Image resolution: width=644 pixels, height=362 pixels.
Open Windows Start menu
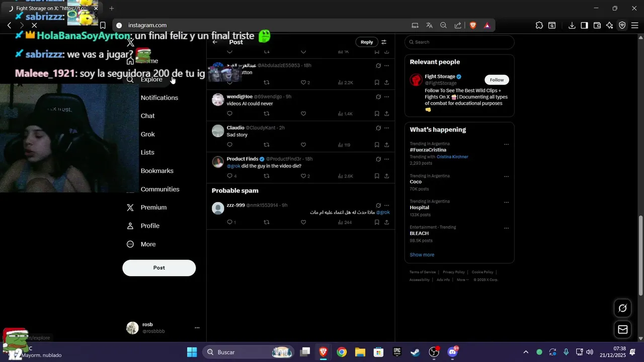tap(192, 352)
